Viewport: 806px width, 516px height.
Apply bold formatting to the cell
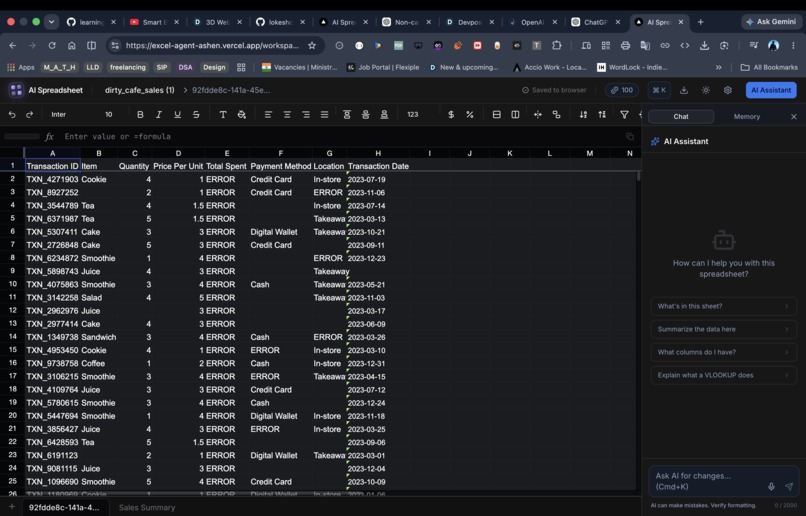(140, 115)
